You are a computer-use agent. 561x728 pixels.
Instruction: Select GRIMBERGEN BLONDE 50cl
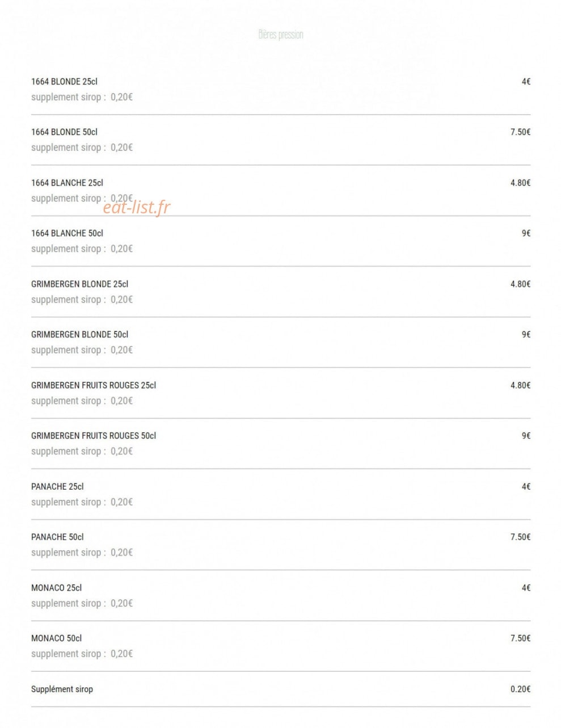tap(79, 334)
